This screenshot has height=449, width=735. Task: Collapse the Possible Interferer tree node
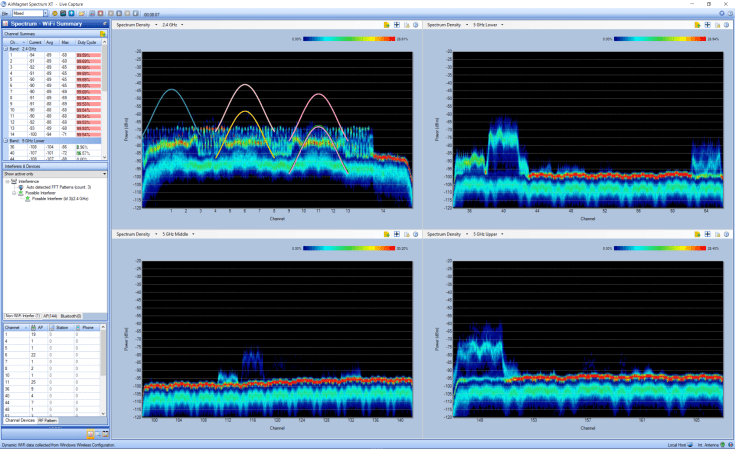point(14,193)
